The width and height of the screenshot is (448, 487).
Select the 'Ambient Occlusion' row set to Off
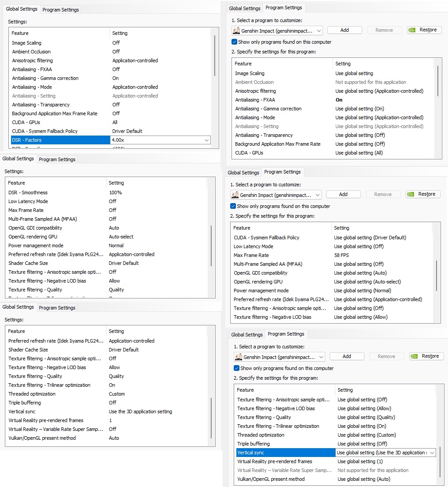pos(111,52)
